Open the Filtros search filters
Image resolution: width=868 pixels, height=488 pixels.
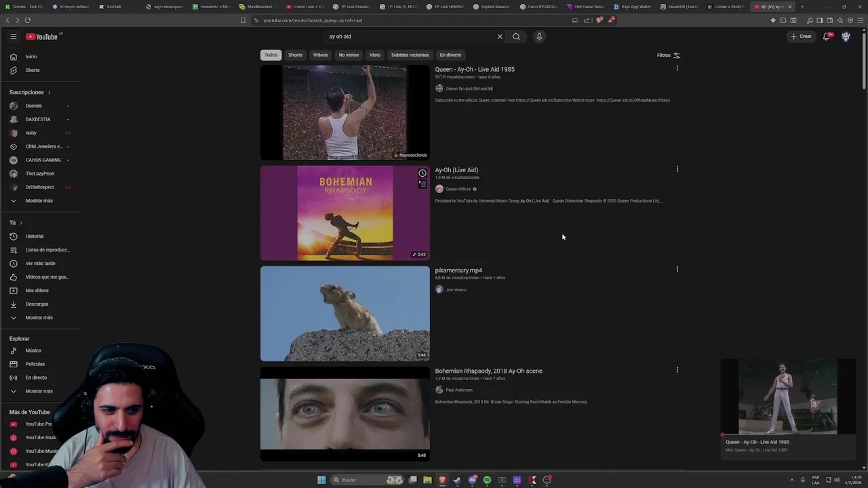[x=669, y=56]
